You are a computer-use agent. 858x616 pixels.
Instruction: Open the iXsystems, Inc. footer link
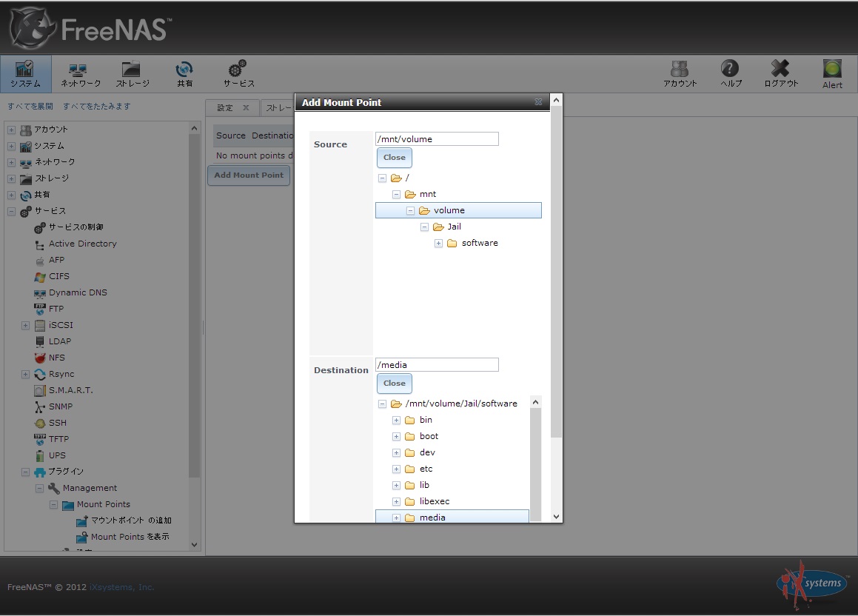click(121, 587)
